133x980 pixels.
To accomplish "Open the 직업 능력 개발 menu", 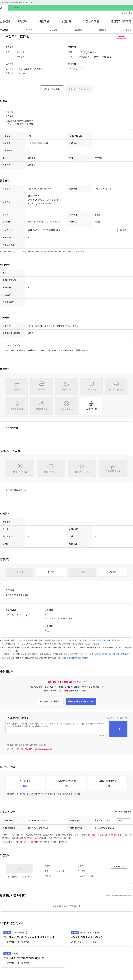I will [91, 21].
